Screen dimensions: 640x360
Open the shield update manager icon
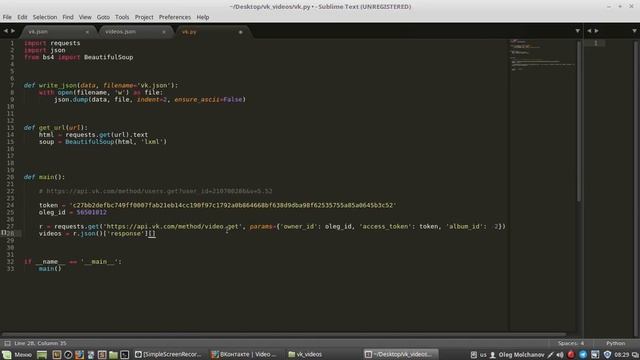pos(607,355)
